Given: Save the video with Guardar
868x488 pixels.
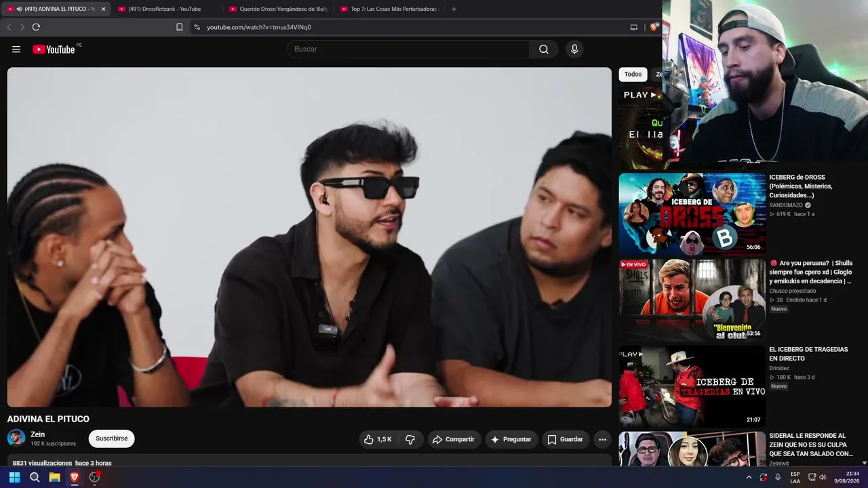Looking at the screenshot, I should [566, 439].
